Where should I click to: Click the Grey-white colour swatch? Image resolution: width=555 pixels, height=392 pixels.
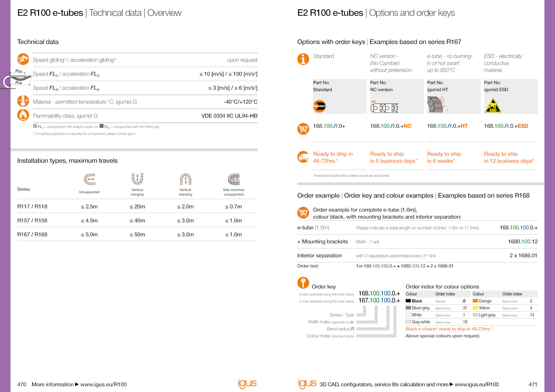[408, 322]
